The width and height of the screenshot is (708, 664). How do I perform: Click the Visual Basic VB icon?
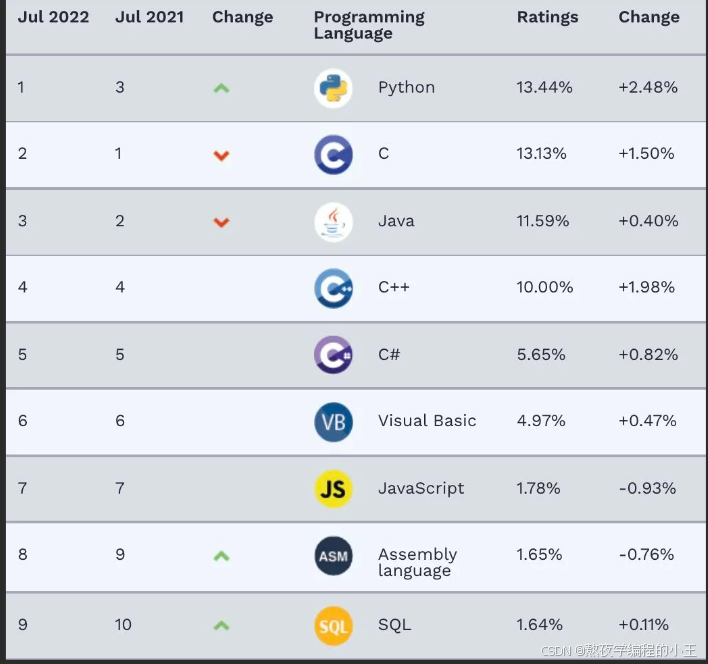(x=333, y=422)
